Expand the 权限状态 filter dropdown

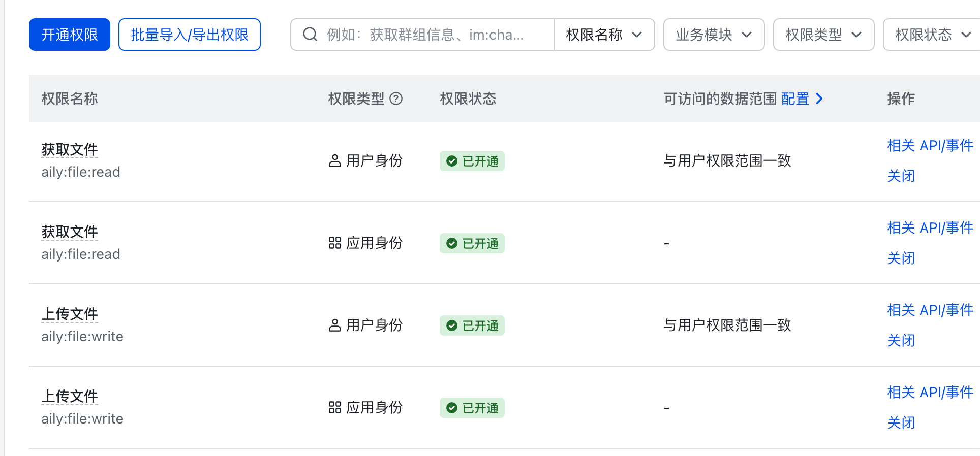[932, 35]
